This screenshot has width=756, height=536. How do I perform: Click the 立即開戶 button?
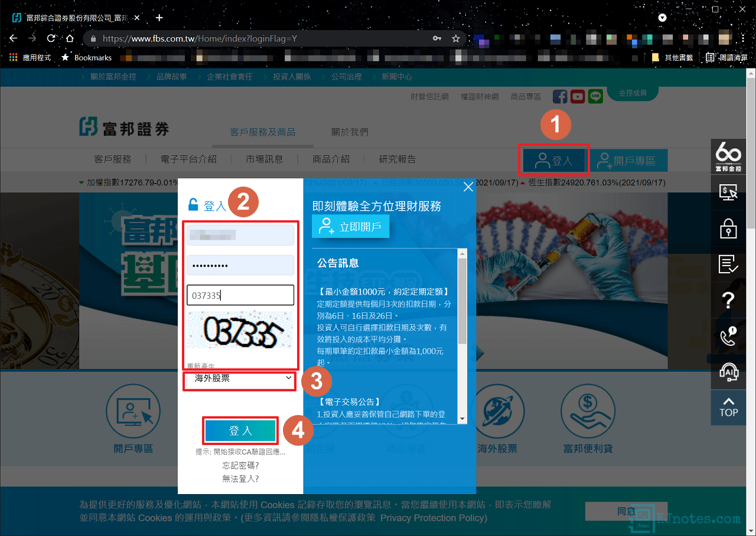tap(351, 226)
